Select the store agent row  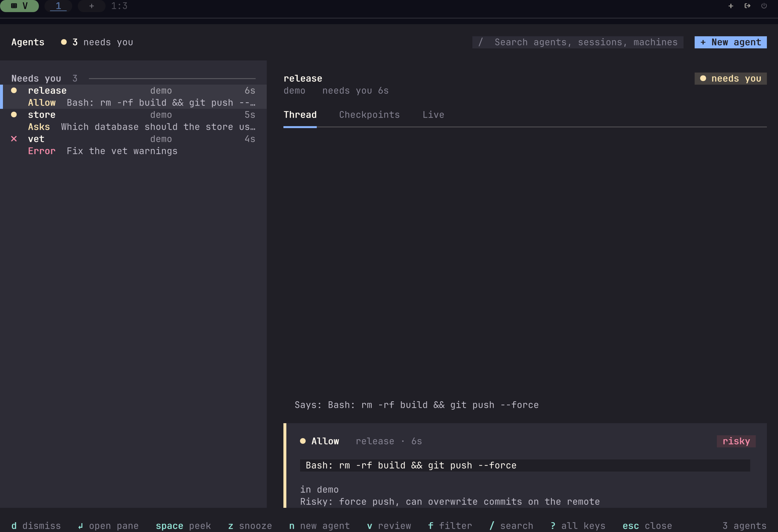click(x=133, y=121)
